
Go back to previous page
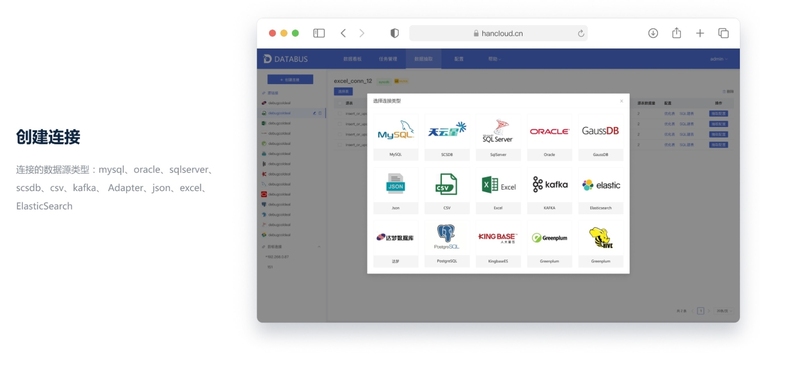click(343, 33)
